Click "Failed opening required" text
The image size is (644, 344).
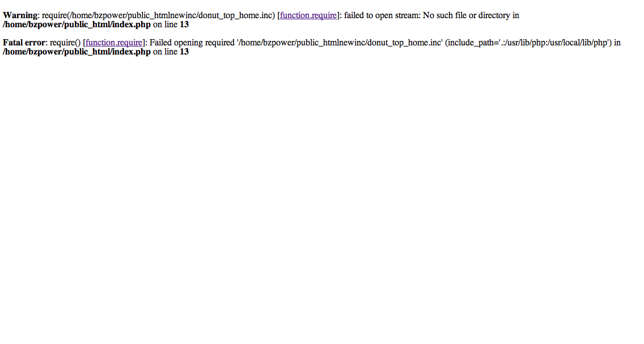point(192,43)
